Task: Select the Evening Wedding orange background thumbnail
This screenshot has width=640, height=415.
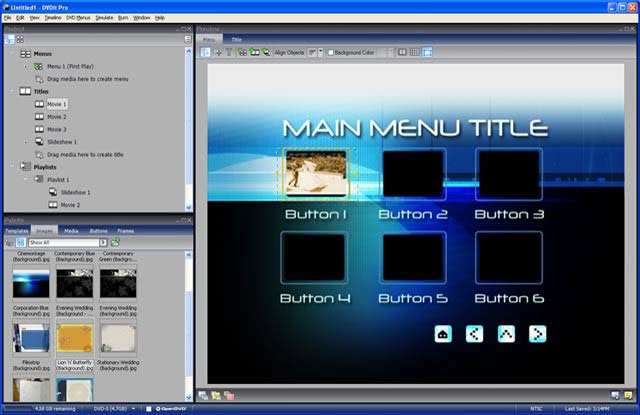Action: (75, 339)
